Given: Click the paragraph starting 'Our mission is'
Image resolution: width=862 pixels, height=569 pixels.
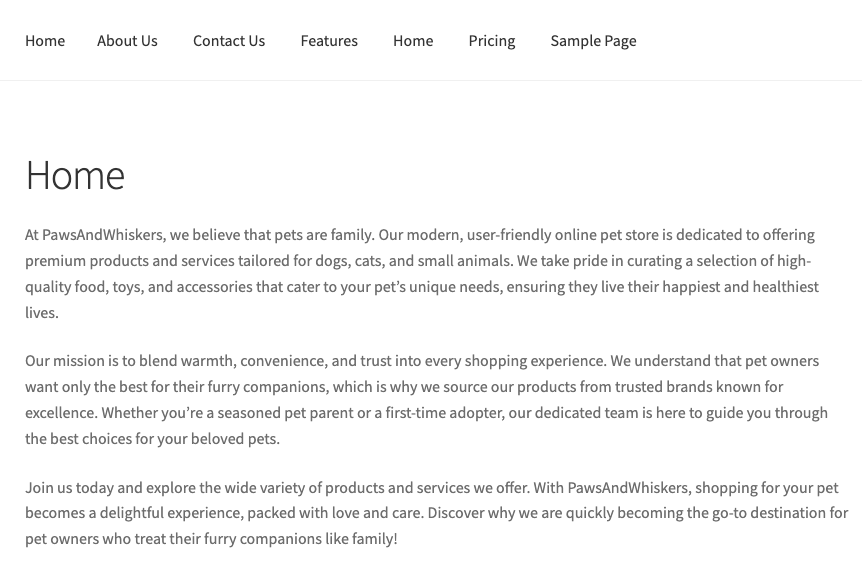Looking at the screenshot, I should (426, 400).
